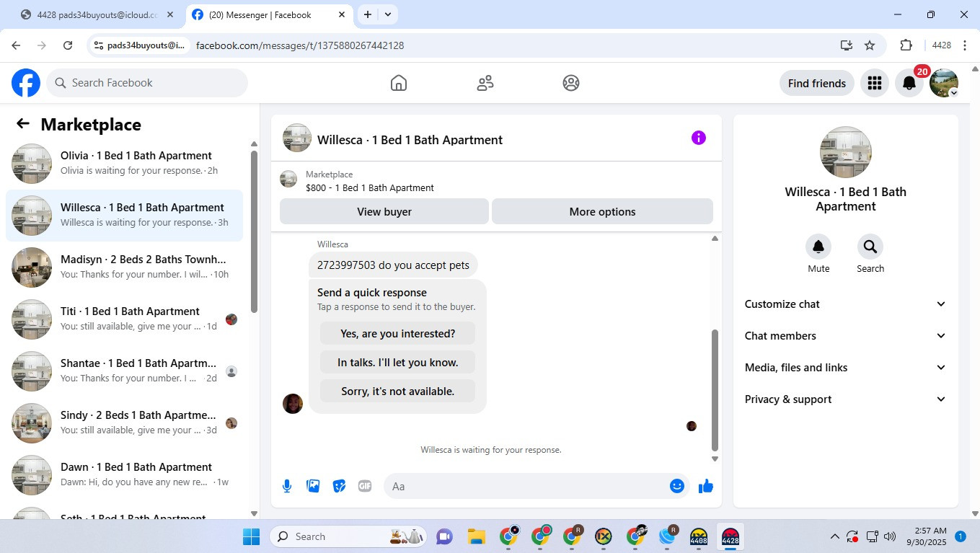Choose a GIF to send

pyautogui.click(x=365, y=486)
